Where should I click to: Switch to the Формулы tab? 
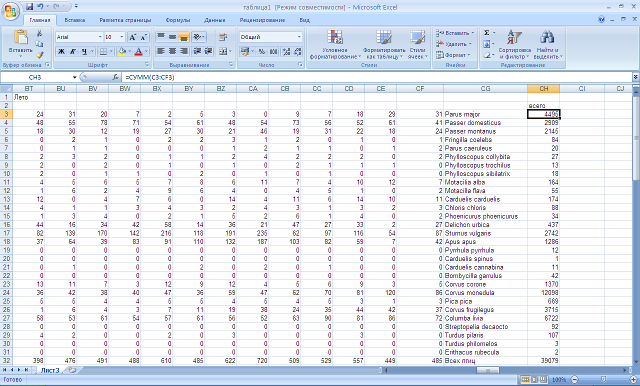coord(178,20)
